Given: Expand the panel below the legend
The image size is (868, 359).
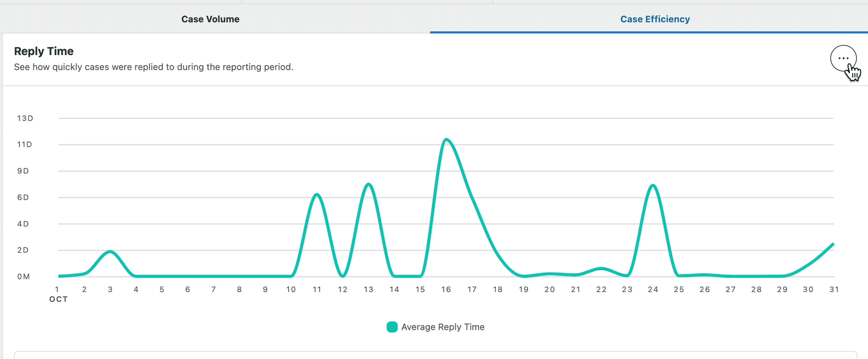Looking at the screenshot, I should [x=434, y=356].
